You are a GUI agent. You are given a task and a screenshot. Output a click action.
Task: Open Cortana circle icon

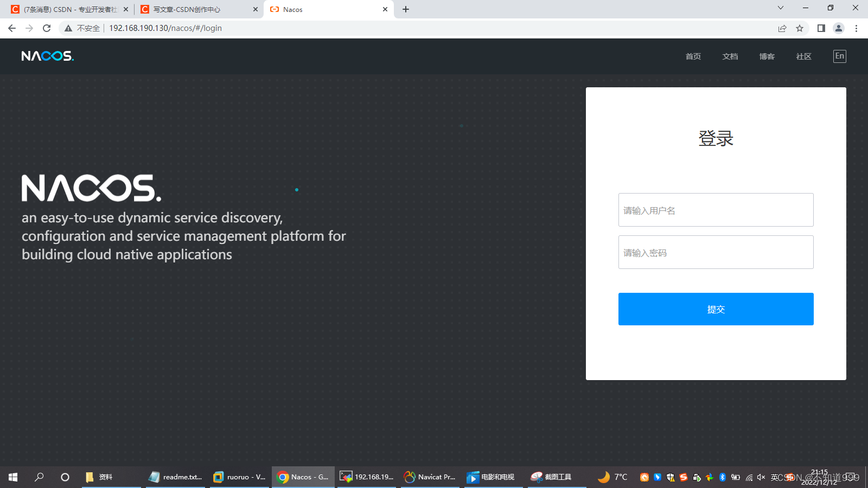pos(65,477)
